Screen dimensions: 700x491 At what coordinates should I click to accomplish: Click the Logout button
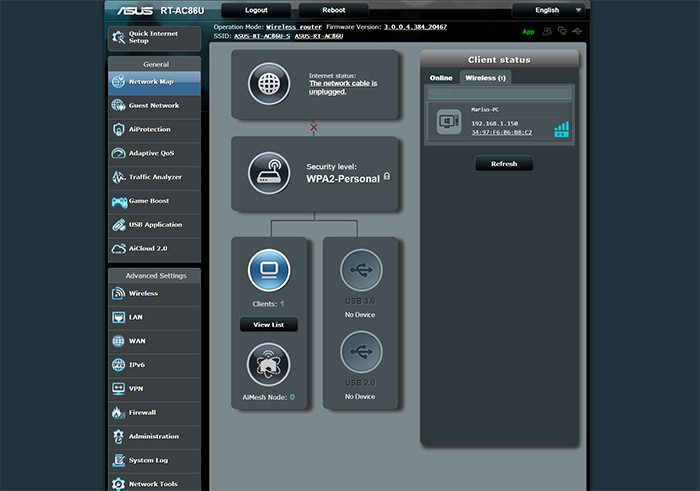[x=256, y=10]
